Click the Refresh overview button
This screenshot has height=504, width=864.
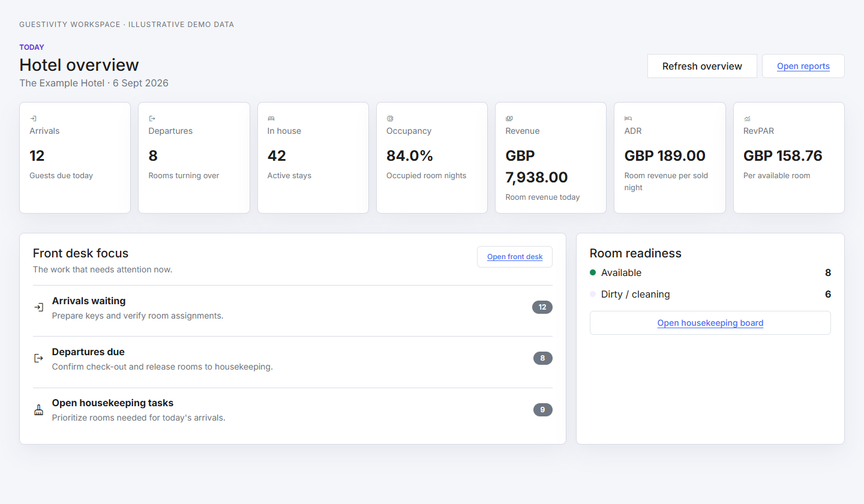pos(702,66)
